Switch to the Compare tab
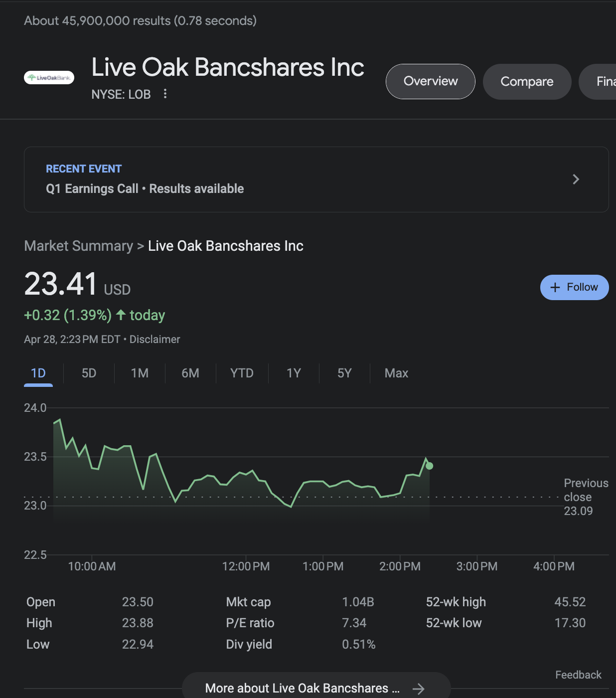 [x=527, y=81]
